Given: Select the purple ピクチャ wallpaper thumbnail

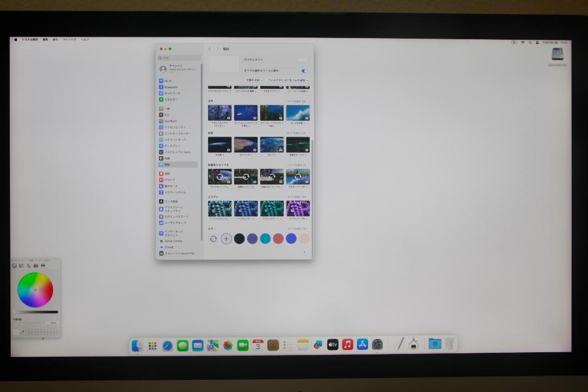Looking at the screenshot, I should [297, 209].
